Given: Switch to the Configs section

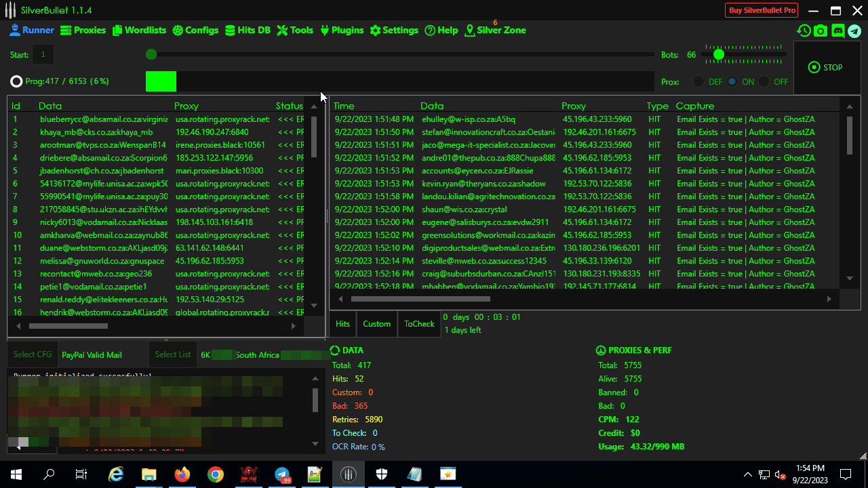Looking at the screenshot, I should (x=196, y=30).
